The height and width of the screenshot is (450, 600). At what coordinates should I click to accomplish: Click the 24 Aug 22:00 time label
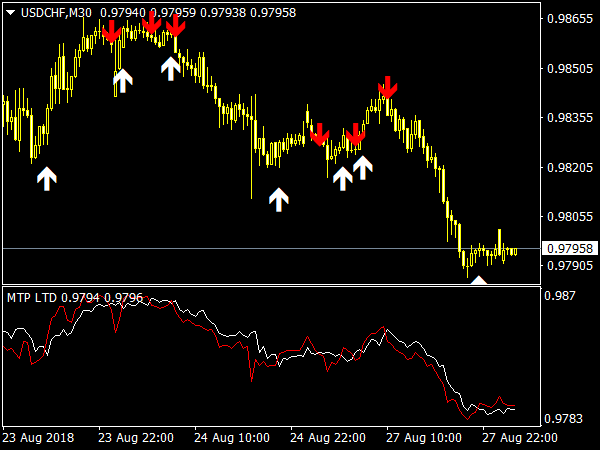point(328,437)
